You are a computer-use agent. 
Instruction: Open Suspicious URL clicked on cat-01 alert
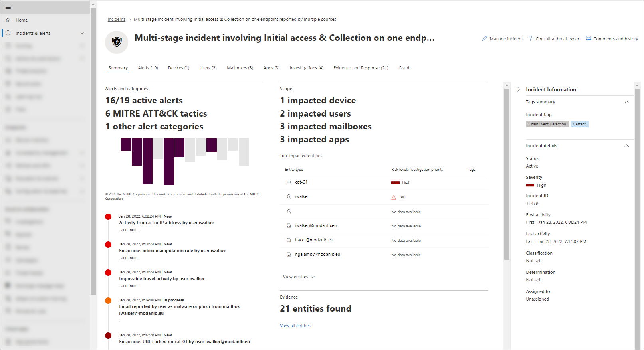point(184,342)
